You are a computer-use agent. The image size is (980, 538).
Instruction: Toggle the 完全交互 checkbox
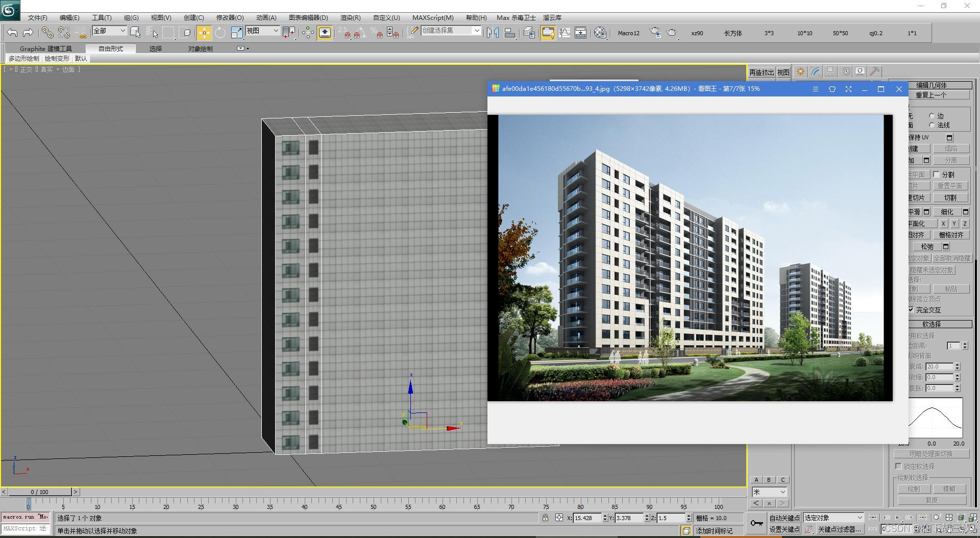[x=912, y=310]
